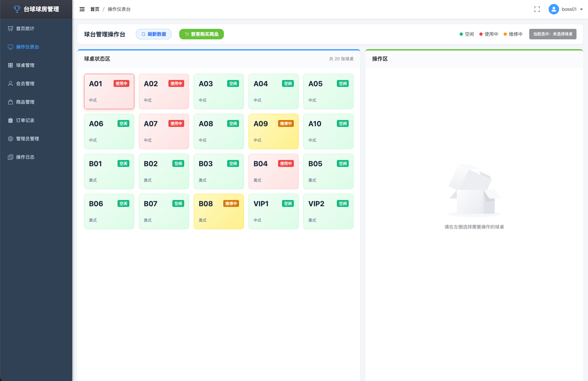
Task: Open 订单记录 in the sidebar
Action: (36, 120)
